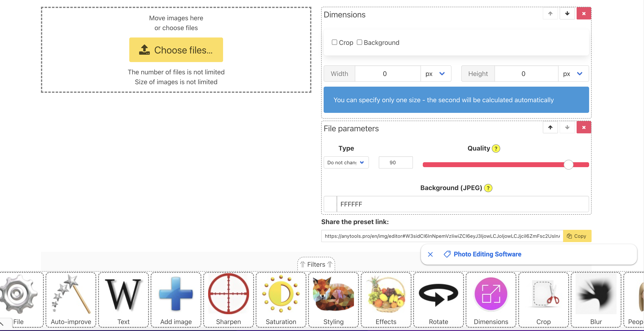Click the Quality slider handle
This screenshot has width=644, height=331.
pyautogui.click(x=568, y=164)
